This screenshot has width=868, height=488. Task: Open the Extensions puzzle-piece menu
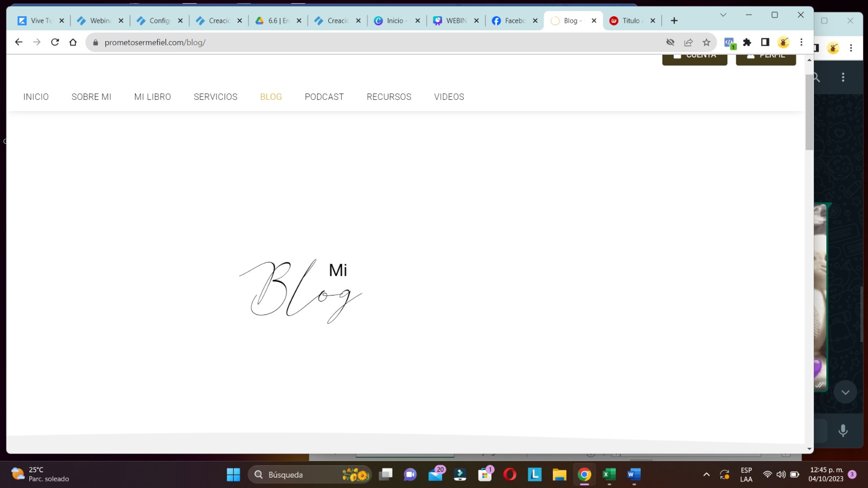747,42
